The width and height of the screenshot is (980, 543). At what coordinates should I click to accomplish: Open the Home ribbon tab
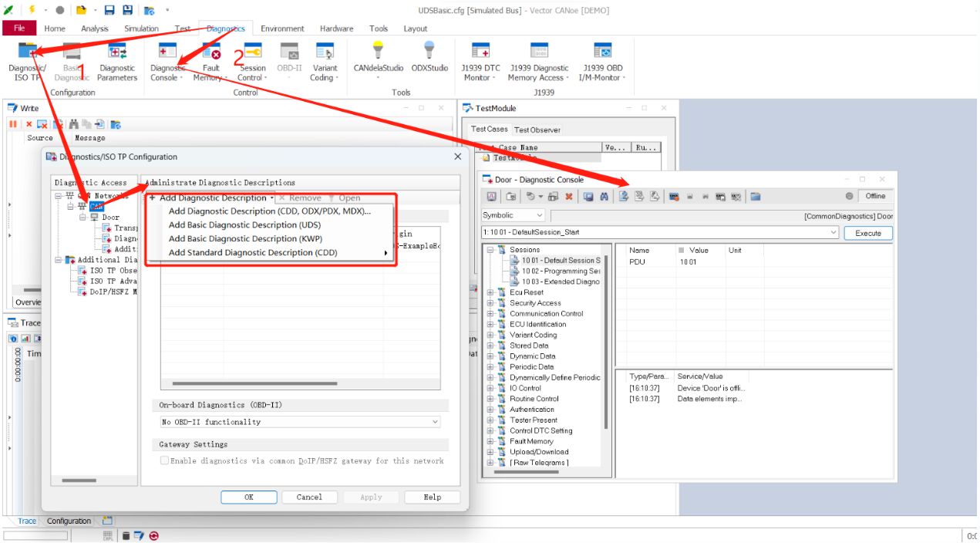click(55, 29)
